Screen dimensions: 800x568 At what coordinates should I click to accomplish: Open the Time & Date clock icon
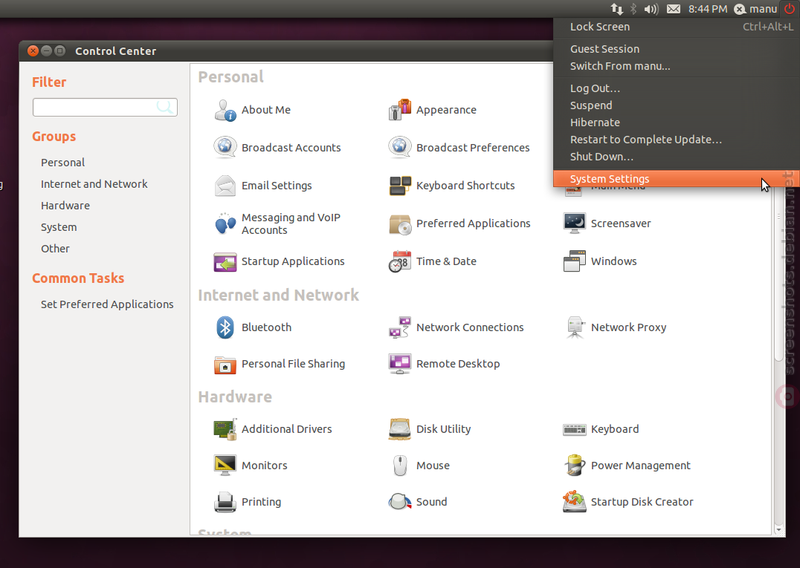click(399, 261)
